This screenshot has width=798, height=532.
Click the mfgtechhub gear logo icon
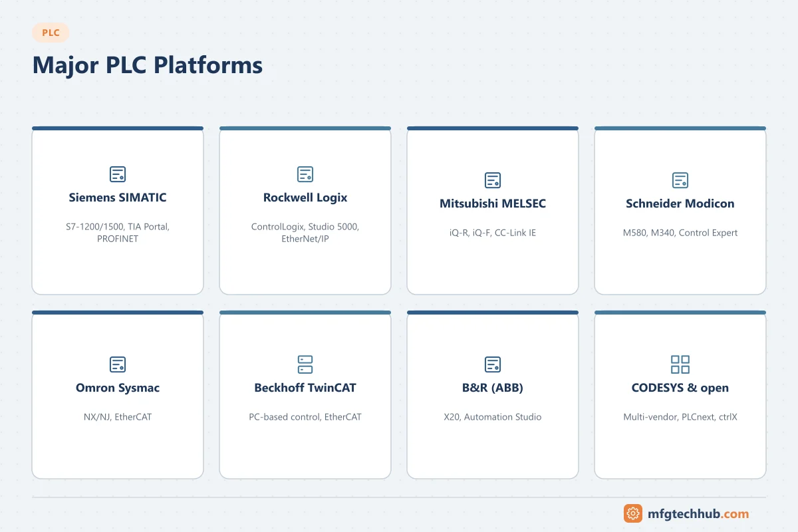(633, 513)
